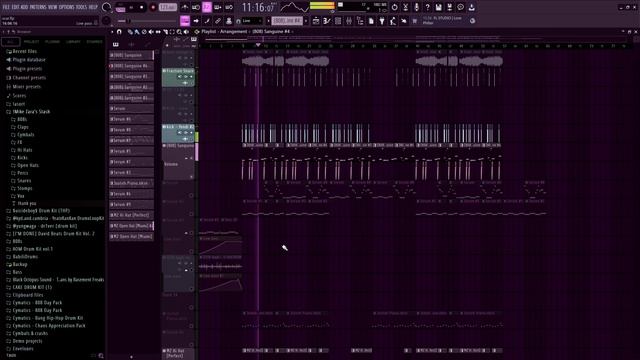This screenshot has height=360, width=640.
Task: Show patterns via piano icon in picker
Action: click(116, 44)
